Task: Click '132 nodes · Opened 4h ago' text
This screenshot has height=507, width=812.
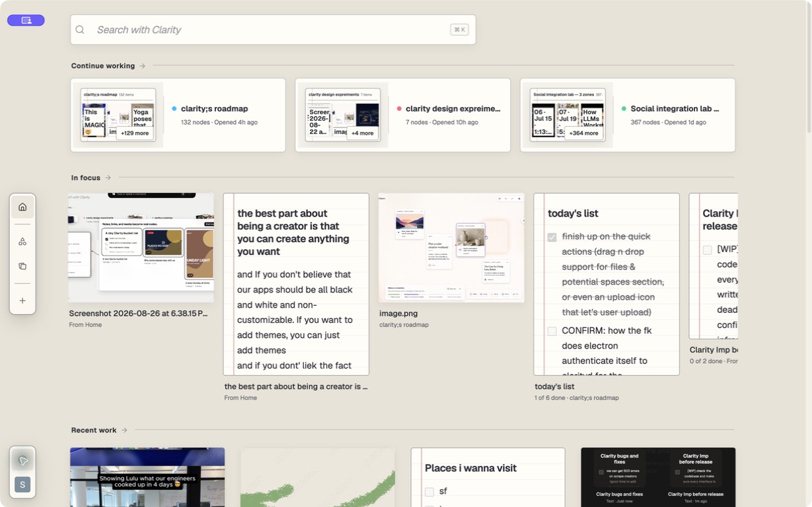Action: tap(219, 122)
